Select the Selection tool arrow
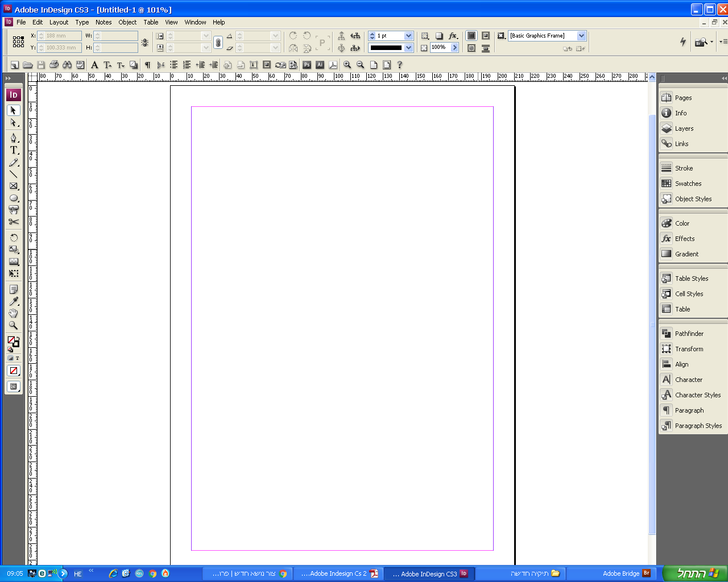Screen dimensions: 728x582 pos(14,110)
